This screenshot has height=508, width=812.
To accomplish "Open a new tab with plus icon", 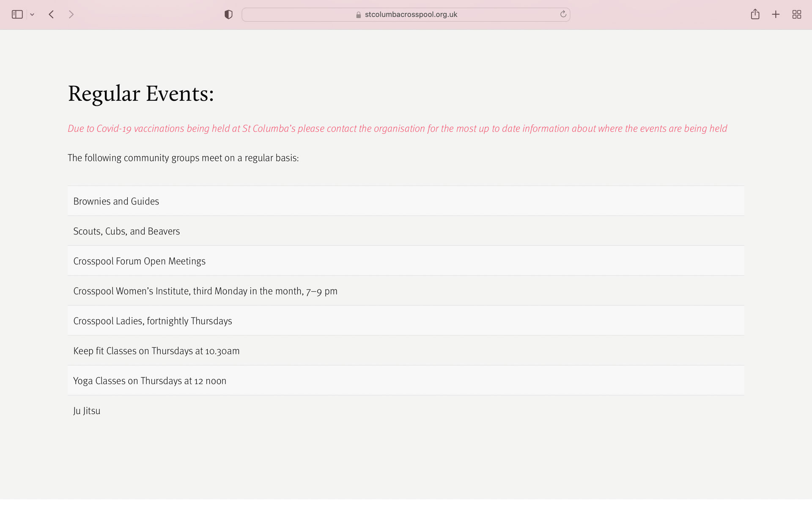I will coord(776,14).
